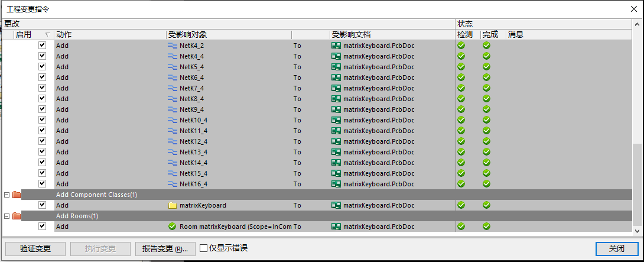Click the 验证变更 button
This screenshot has height=262, width=644.
pyautogui.click(x=35, y=248)
